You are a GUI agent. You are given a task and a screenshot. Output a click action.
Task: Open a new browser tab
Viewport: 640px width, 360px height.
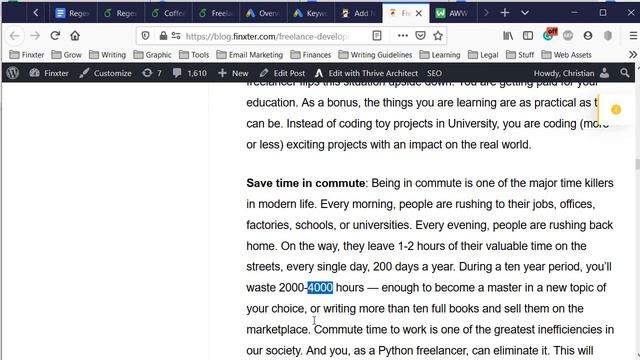click(x=505, y=13)
